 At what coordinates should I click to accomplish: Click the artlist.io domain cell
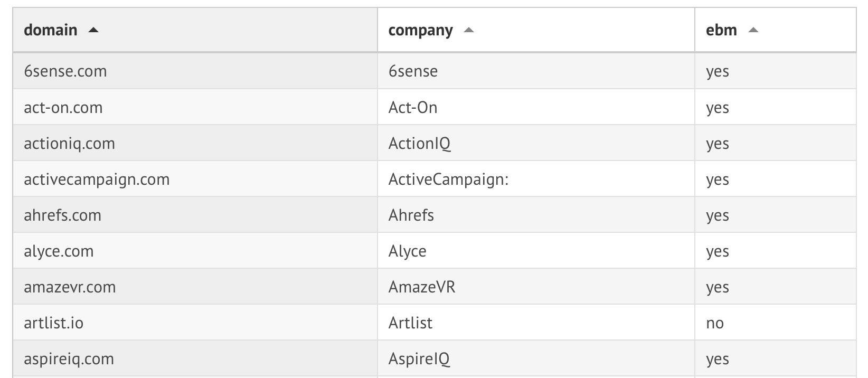pos(53,323)
